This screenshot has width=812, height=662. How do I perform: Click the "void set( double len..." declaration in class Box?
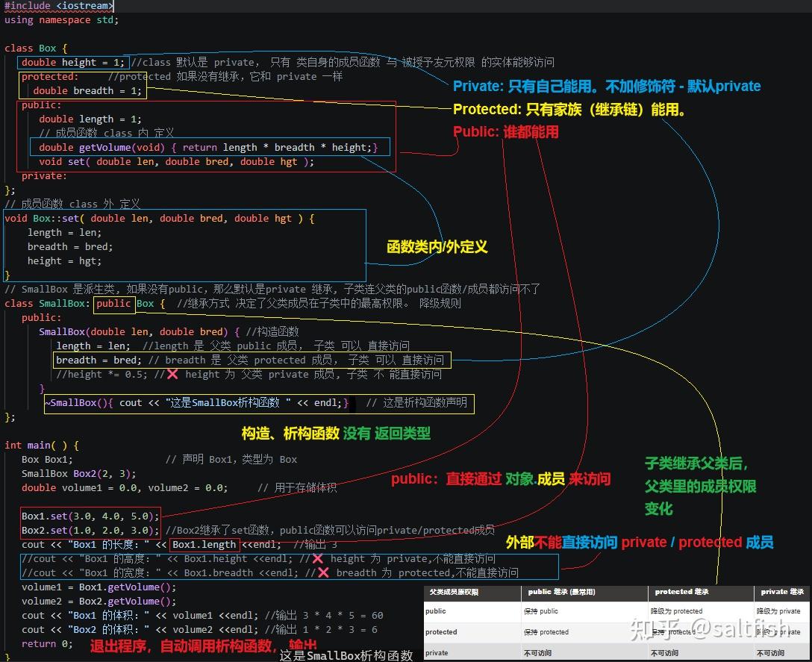point(176,162)
